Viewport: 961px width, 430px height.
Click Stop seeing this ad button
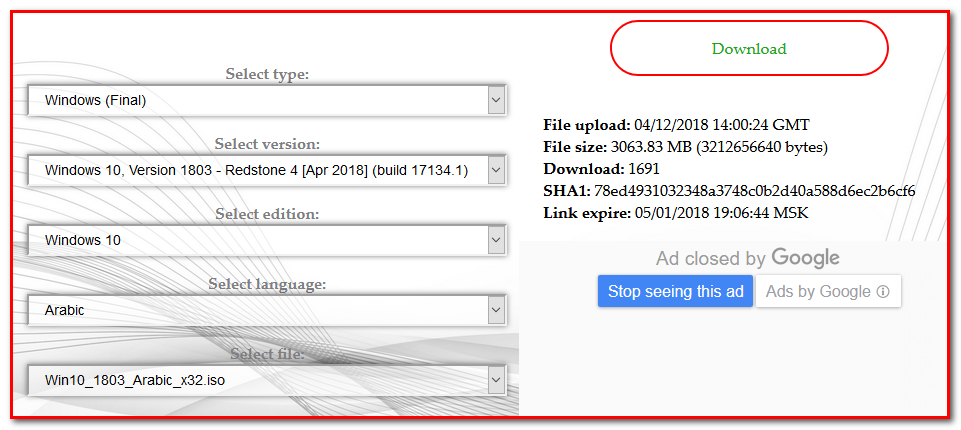point(675,291)
